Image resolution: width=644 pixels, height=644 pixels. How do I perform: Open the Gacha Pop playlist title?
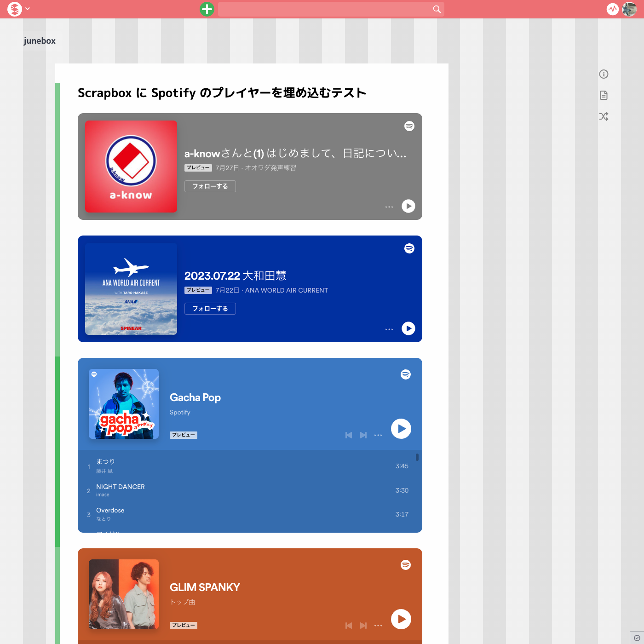(x=195, y=397)
